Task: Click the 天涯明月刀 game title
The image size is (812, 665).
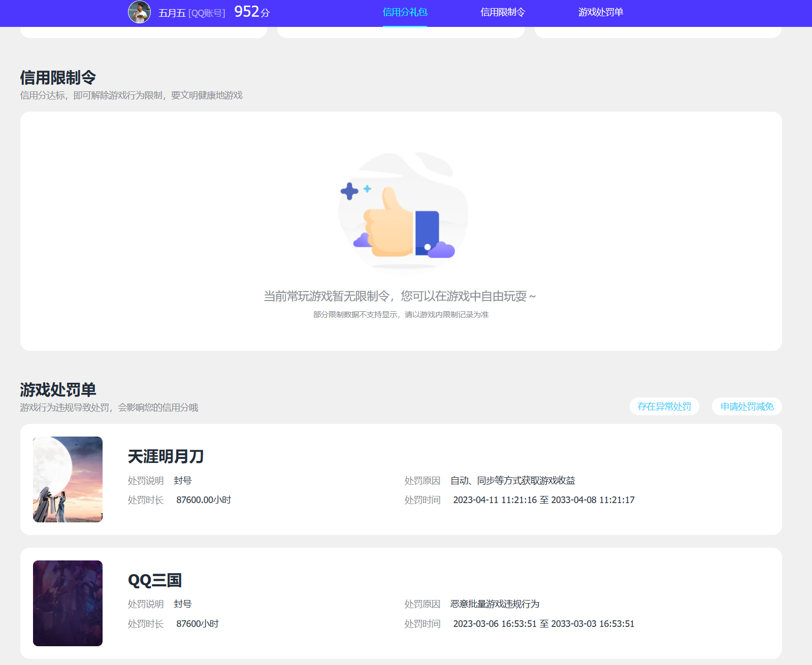Action: click(x=166, y=456)
